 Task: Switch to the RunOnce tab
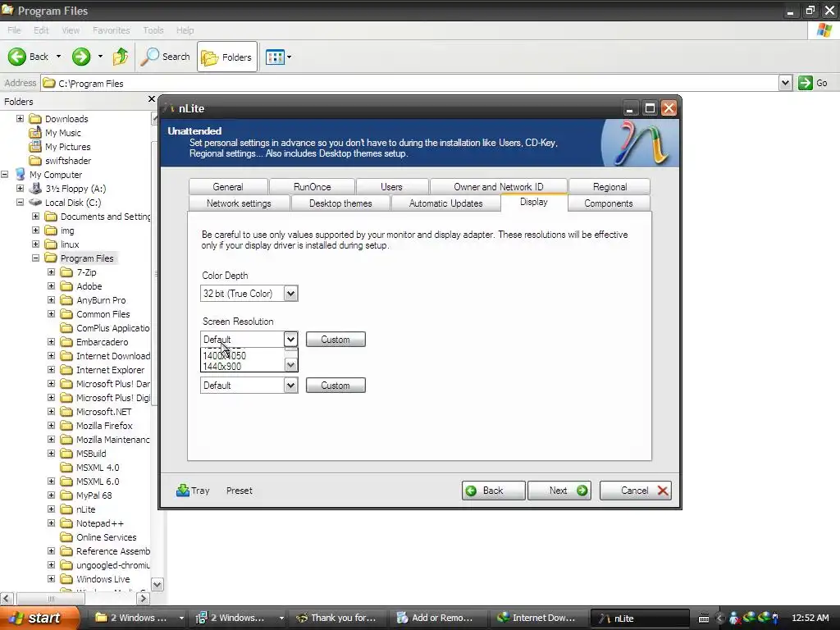click(x=312, y=186)
